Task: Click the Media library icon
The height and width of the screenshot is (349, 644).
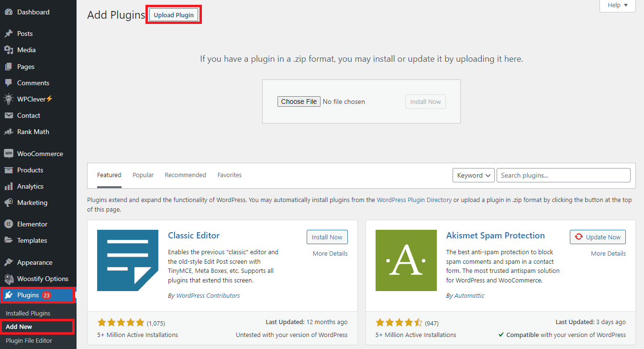Action: (9, 50)
